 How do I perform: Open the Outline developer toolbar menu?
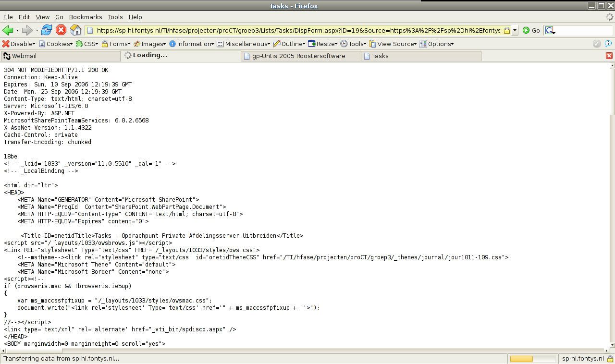tap(289, 44)
